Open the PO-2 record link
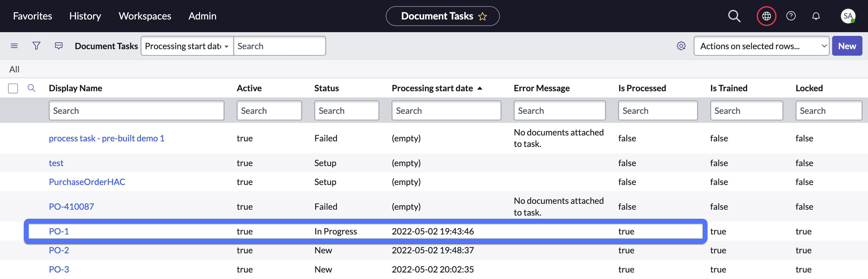Image resolution: width=868 pixels, height=279 pixels. 59,250
